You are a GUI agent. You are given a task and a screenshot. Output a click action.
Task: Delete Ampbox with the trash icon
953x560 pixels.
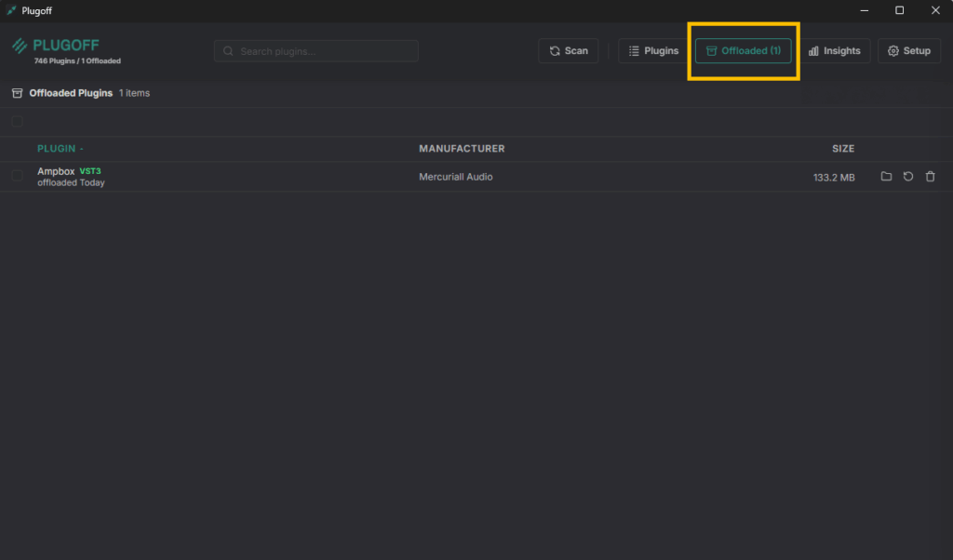click(930, 177)
